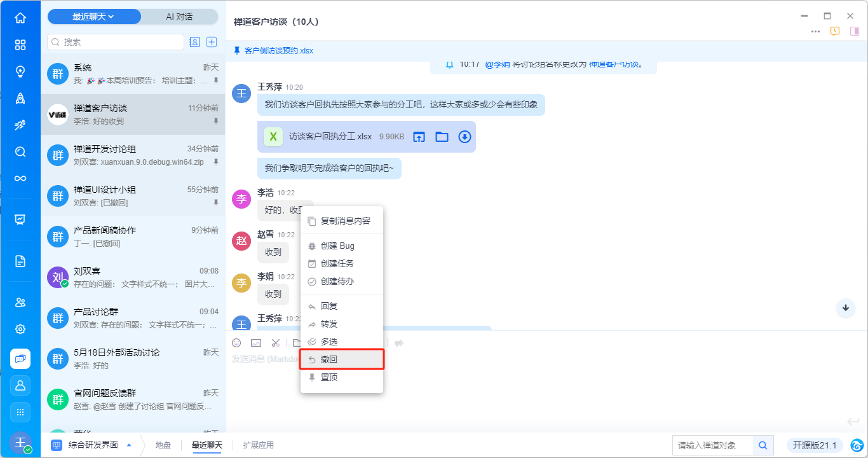Screen dimensions: 868x458
Task: Download the 访谈客户回执分工.xlsx file
Action: (465, 137)
